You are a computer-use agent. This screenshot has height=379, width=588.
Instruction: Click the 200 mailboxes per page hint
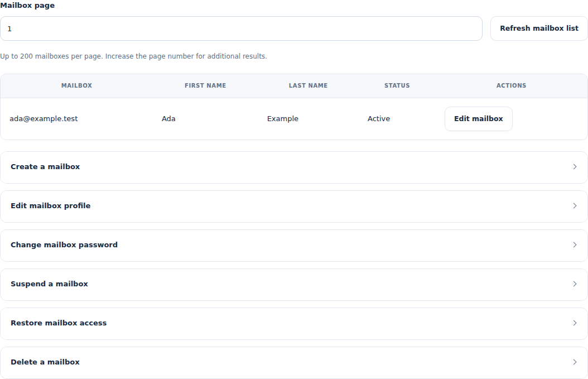click(x=133, y=56)
